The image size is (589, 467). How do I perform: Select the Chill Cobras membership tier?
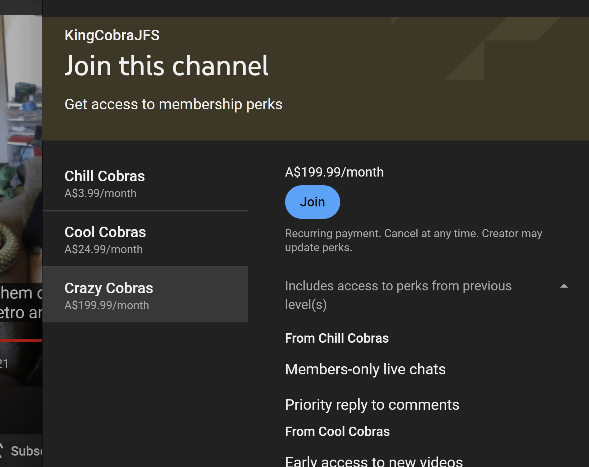pos(145,183)
